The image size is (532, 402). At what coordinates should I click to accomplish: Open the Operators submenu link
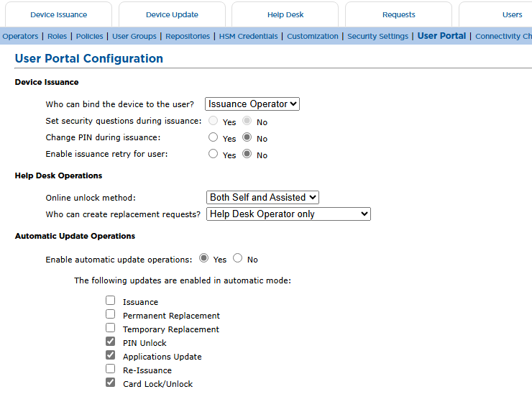tap(20, 36)
